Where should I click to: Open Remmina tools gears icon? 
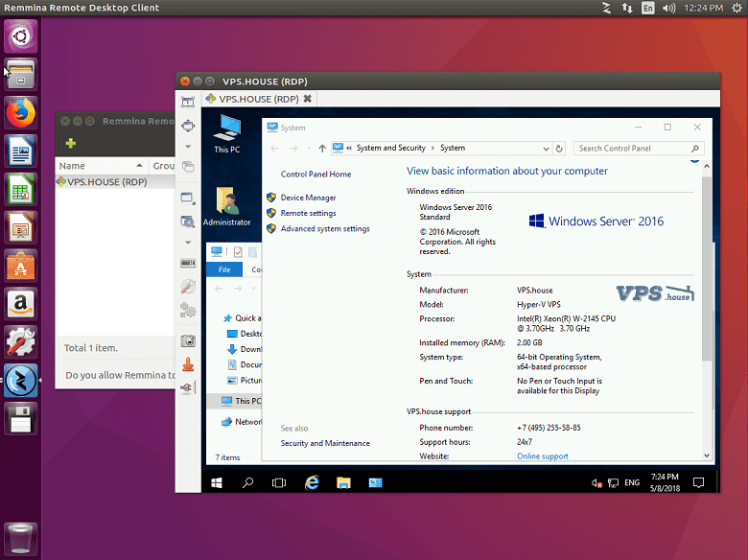click(x=188, y=310)
